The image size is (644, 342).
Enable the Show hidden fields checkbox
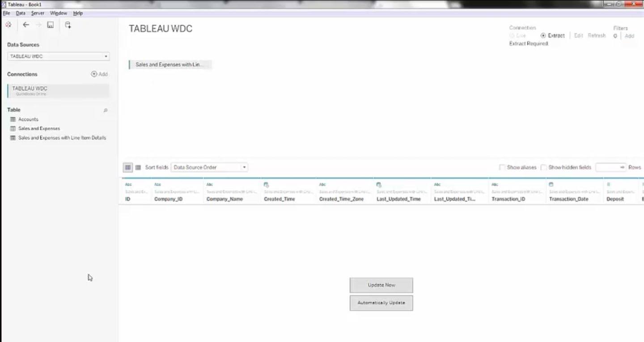coord(544,167)
